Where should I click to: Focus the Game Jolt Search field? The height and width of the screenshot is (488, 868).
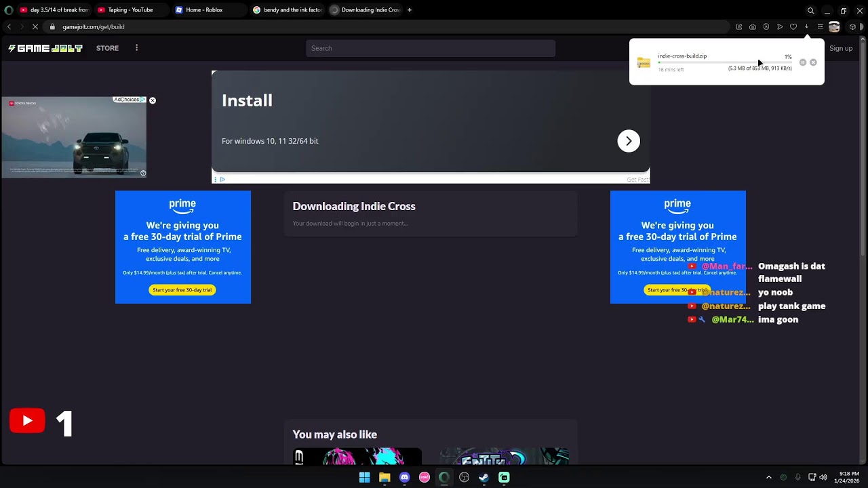pos(431,48)
